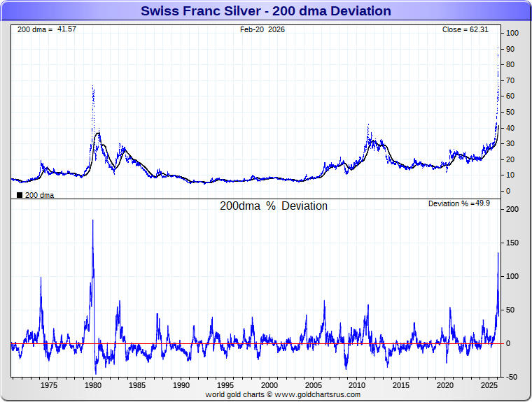Click the date text 'Feb-20 2026'
Image resolution: width=532 pixels, height=402 pixels.
pos(262,29)
